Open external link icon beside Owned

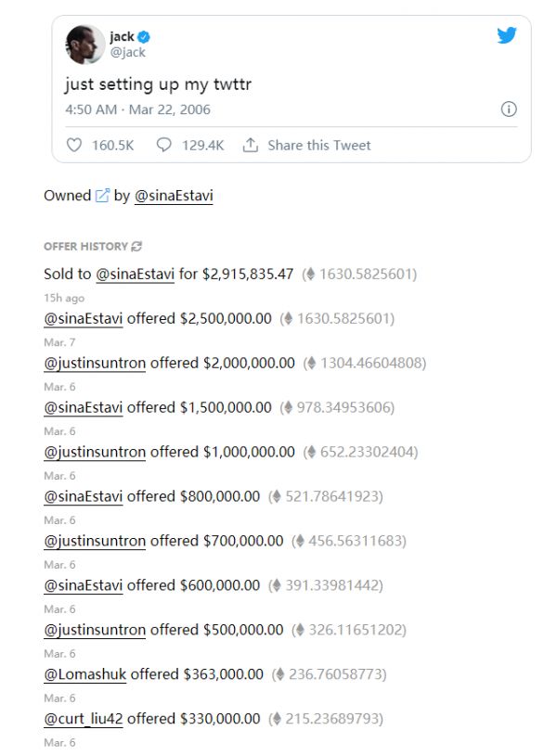click(102, 196)
